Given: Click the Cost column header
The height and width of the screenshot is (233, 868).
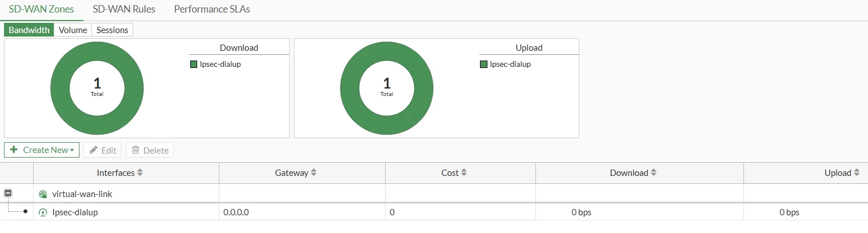Looking at the screenshot, I should (461, 172).
